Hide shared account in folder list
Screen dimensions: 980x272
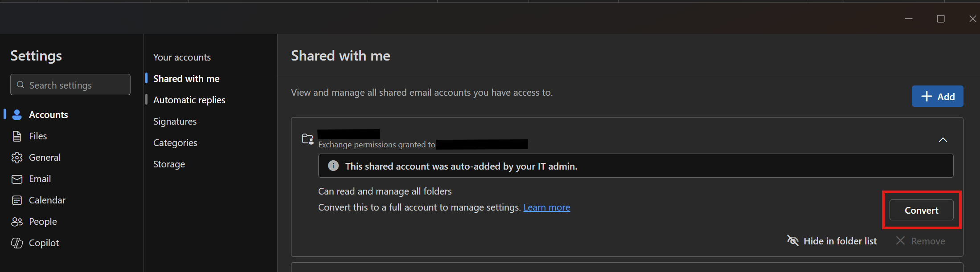pyautogui.click(x=832, y=241)
